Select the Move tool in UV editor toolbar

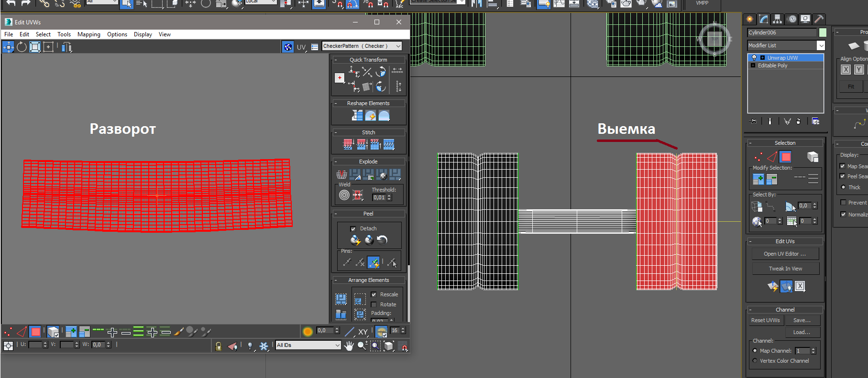pyautogui.click(x=9, y=47)
